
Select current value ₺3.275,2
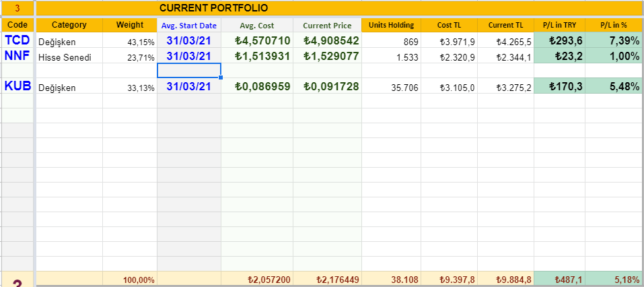tap(505, 86)
